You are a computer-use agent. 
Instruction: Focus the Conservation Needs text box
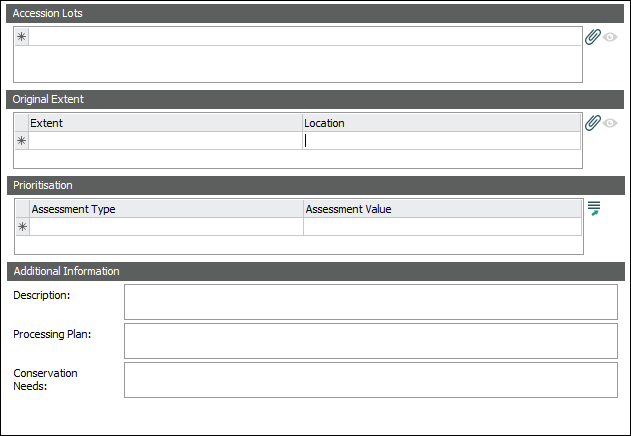click(x=370, y=379)
